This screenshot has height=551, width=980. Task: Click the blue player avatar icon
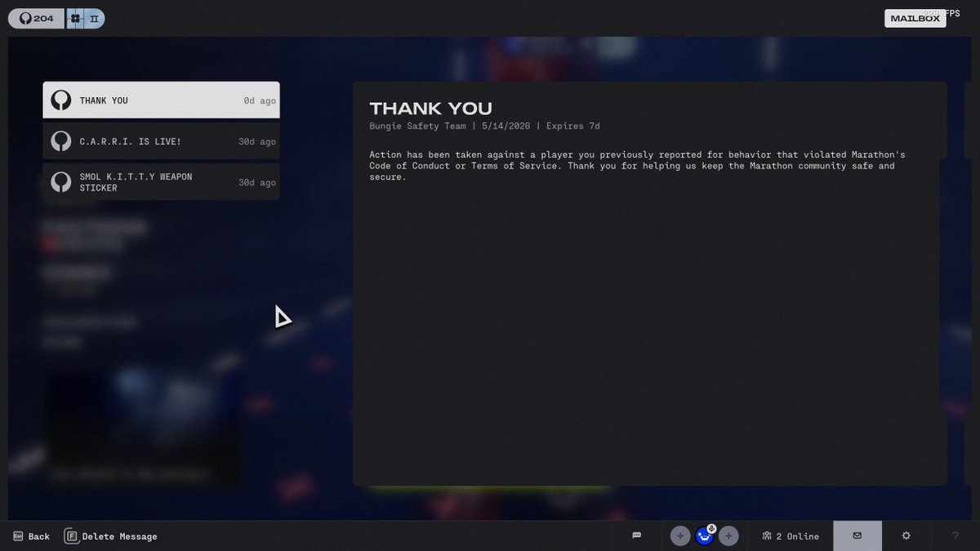[704, 537]
